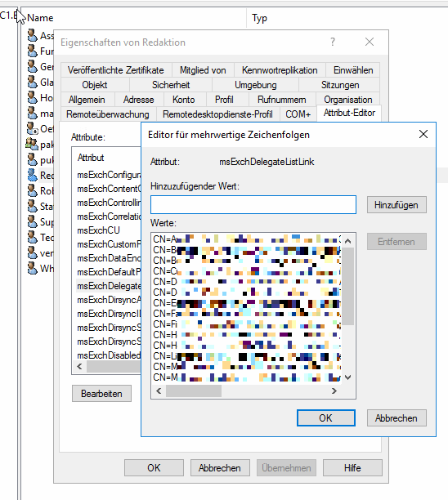Close the Editor für mehrwertige Zeichenfolgen window
Viewport: 448px width, 500px height.
point(423,134)
